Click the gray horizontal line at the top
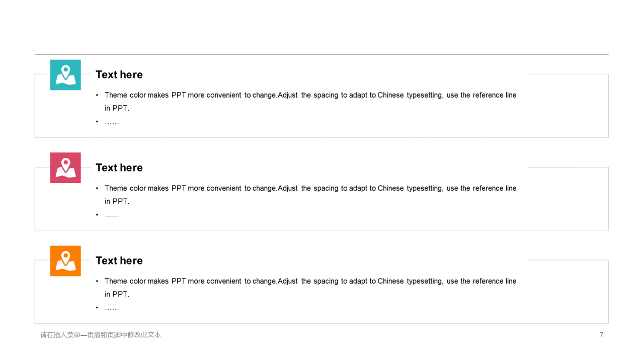The image size is (644, 362). (x=322, y=54)
